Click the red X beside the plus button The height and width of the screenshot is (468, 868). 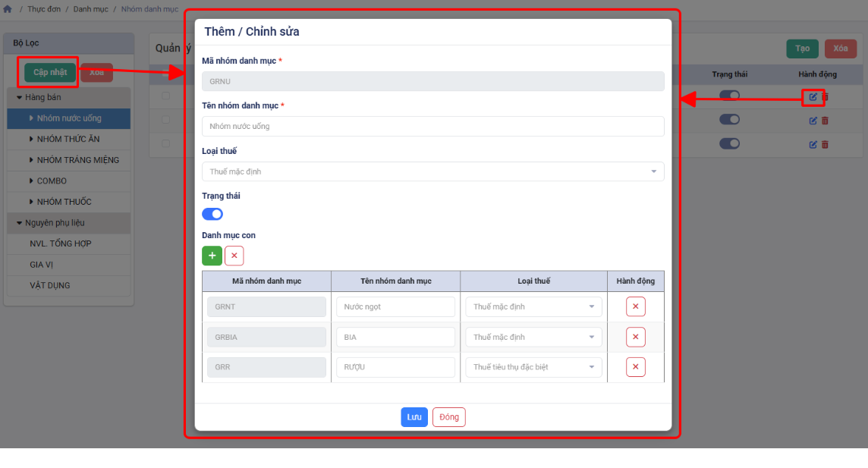click(x=234, y=256)
